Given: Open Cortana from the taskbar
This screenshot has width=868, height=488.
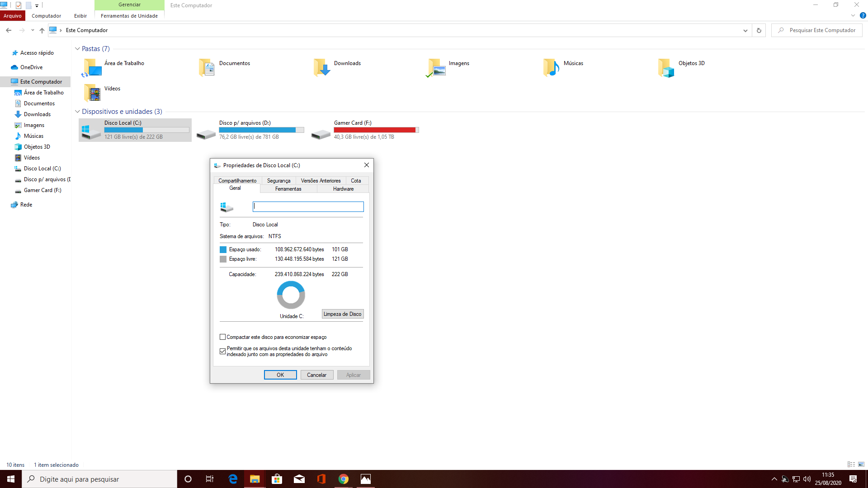Looking at the screenshot, I should (x=188, y=479).
